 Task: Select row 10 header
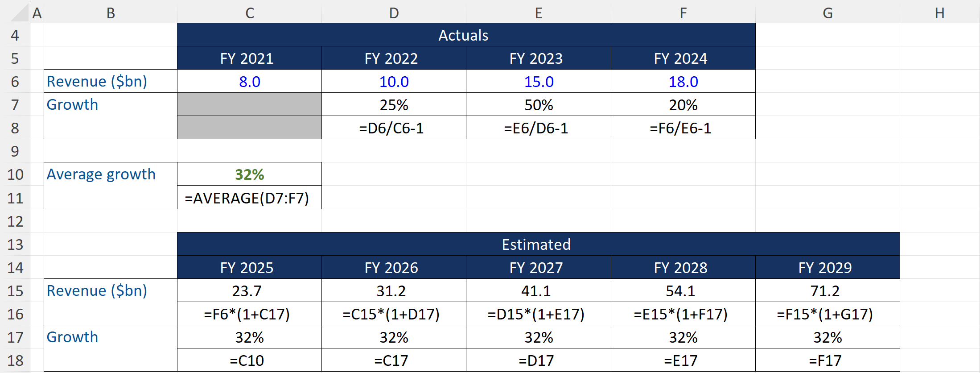(15, 174)
